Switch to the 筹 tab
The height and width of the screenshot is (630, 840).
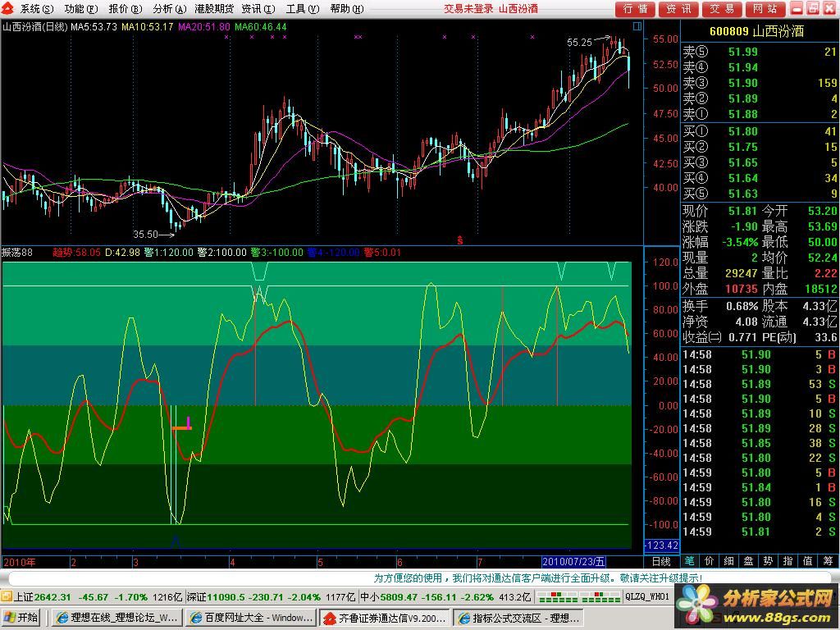(828, 561)
